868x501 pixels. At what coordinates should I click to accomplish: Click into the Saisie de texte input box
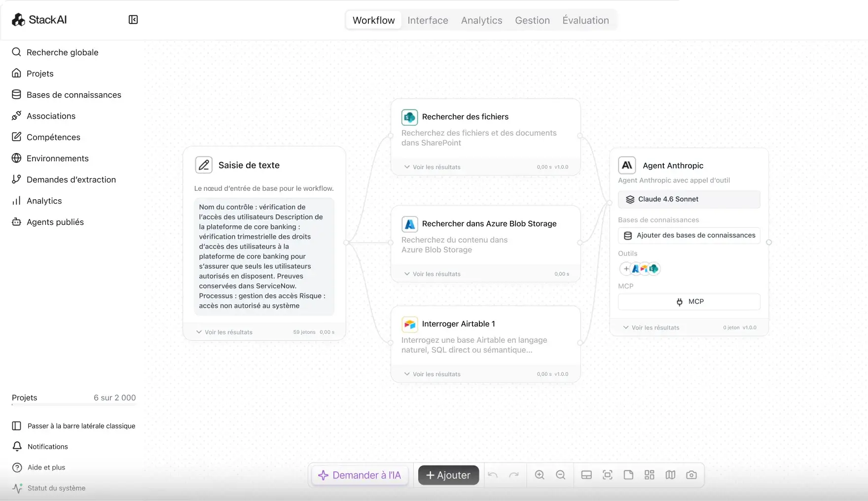click(x=264, y=256)
